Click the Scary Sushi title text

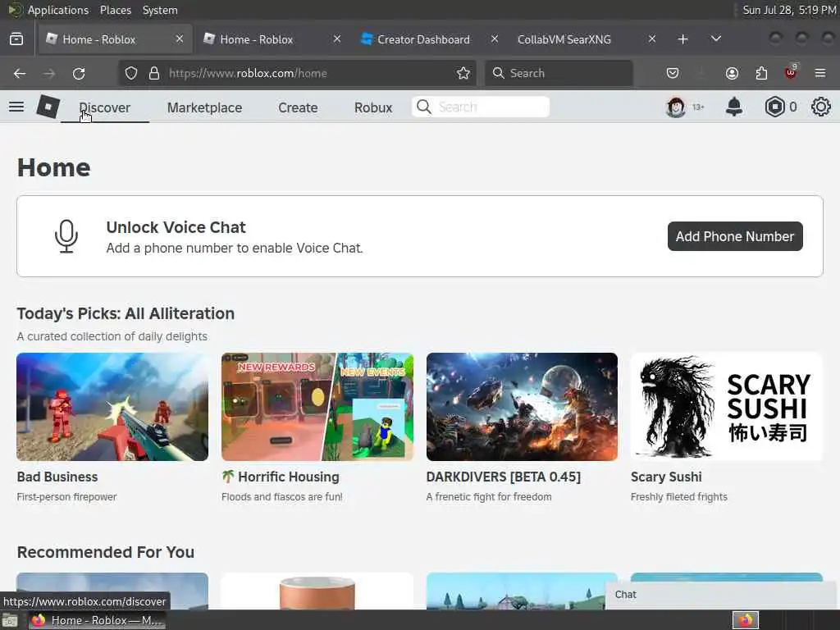[666, 477]
